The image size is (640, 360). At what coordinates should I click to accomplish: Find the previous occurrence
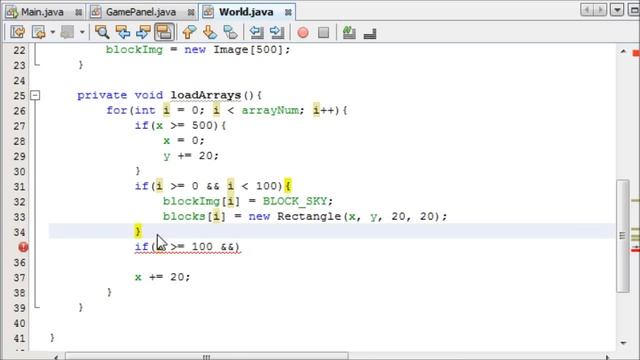tap(123, 32)
